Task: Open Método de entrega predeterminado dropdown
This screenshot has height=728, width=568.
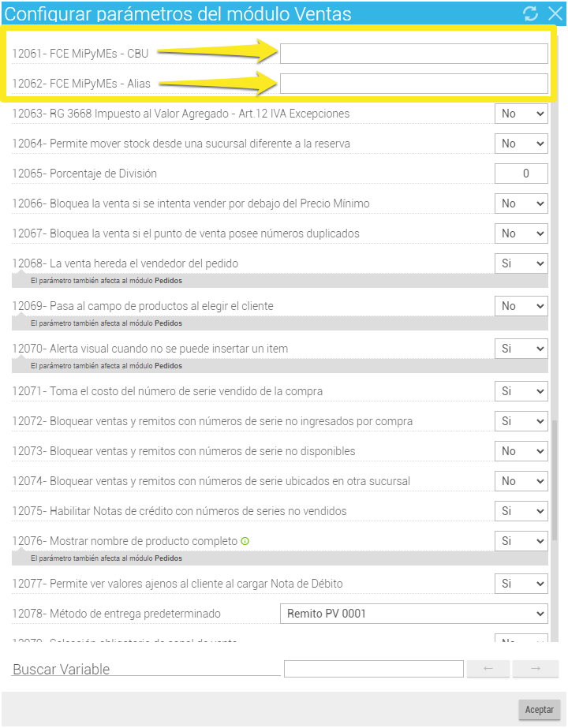Action: pos(413,614)
